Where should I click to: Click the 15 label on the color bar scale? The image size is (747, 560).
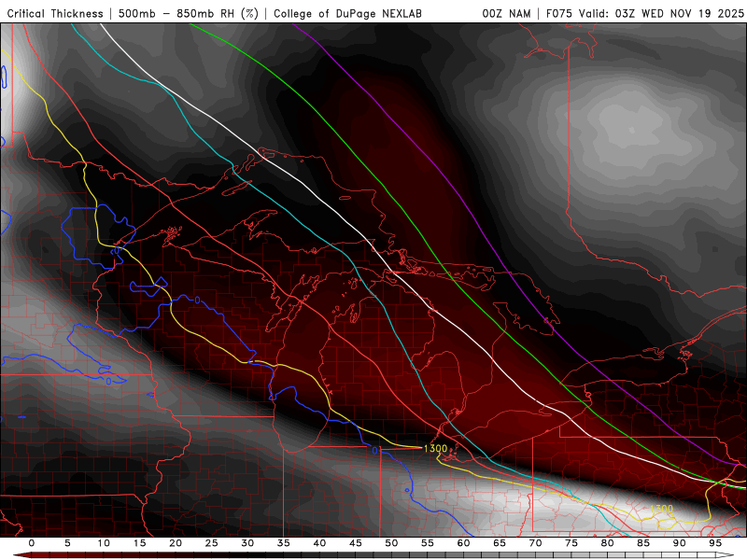point(139,543)
